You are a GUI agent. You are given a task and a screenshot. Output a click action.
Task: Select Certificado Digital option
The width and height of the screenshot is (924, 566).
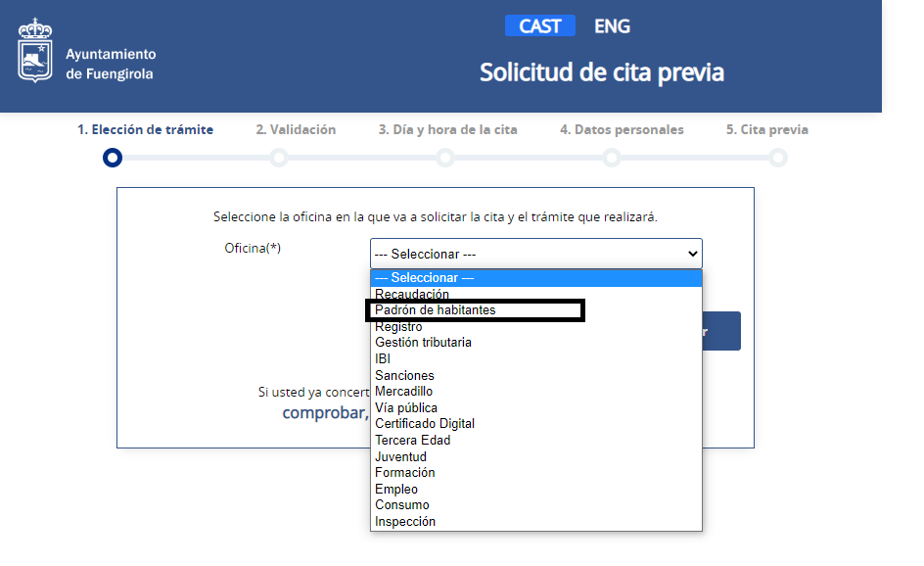[425, 424]
